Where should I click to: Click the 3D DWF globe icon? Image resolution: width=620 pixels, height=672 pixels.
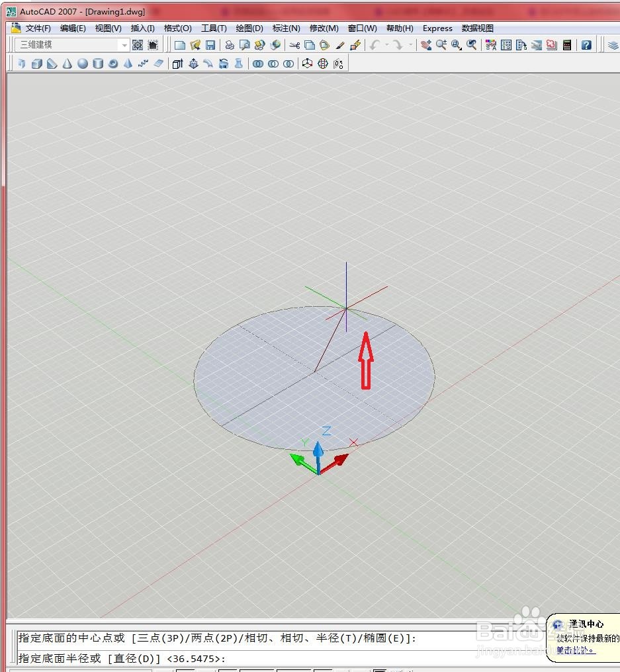(x=275, y=45)
